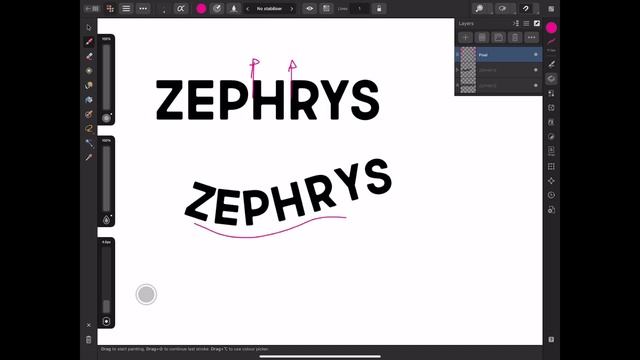
Task: Toggle the protect alpha icon
Action: click(x=180, y=9)
